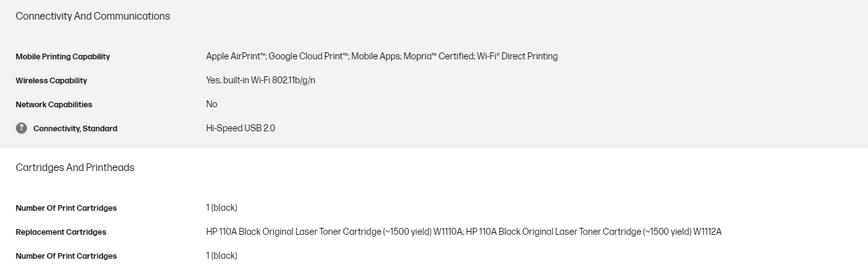Select the Google Cloud Print entry
The width and height of the screenshot is (868, 272).
pyautogui.click(x=308, y=56)
